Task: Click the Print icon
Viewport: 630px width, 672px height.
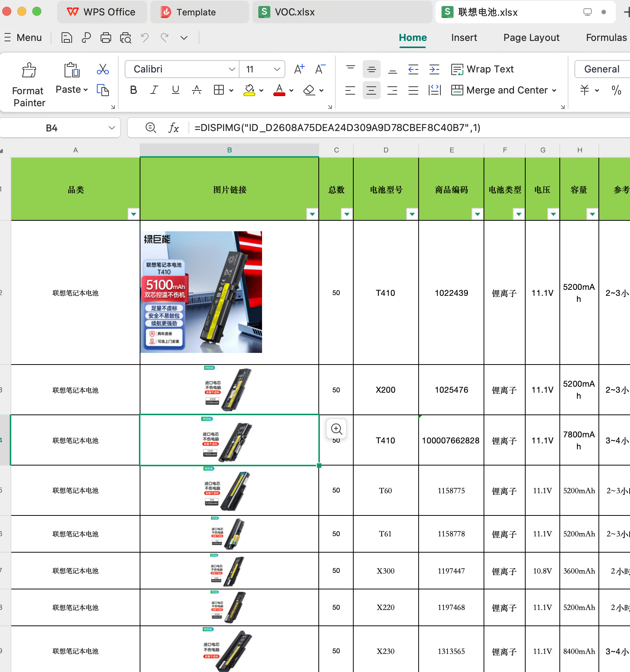Action: point(106,38)
